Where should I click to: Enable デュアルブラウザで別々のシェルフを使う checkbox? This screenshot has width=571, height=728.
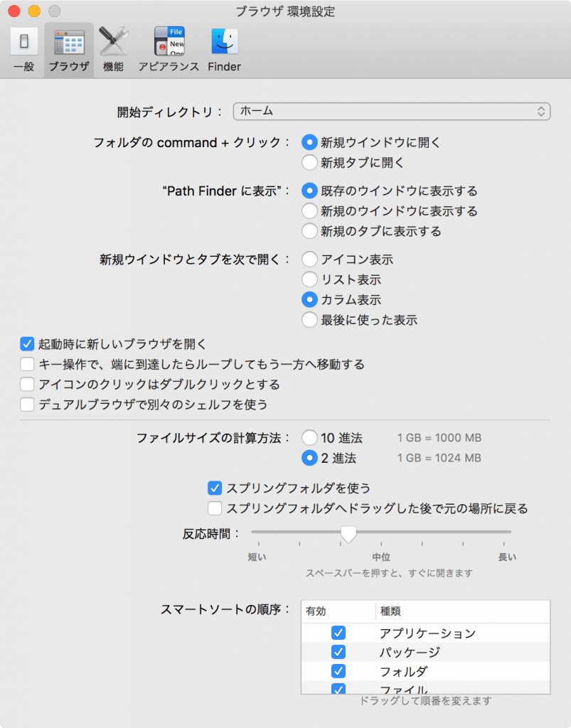(x=27, y=405)
